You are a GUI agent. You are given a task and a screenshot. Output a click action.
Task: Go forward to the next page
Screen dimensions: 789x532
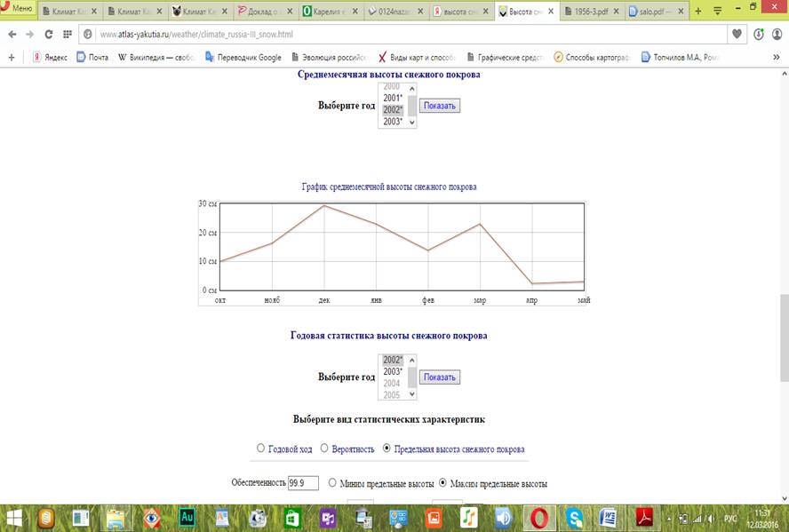pos(30,34)
